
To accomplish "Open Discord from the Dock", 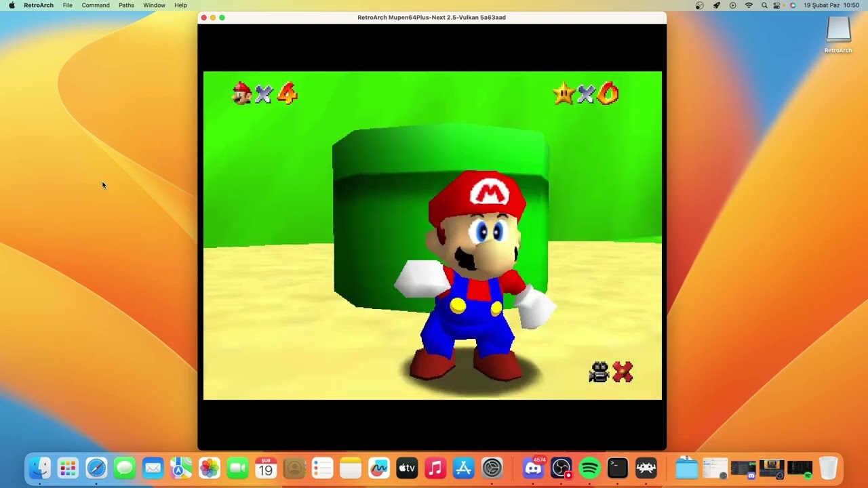I will (x=534, y=468).
